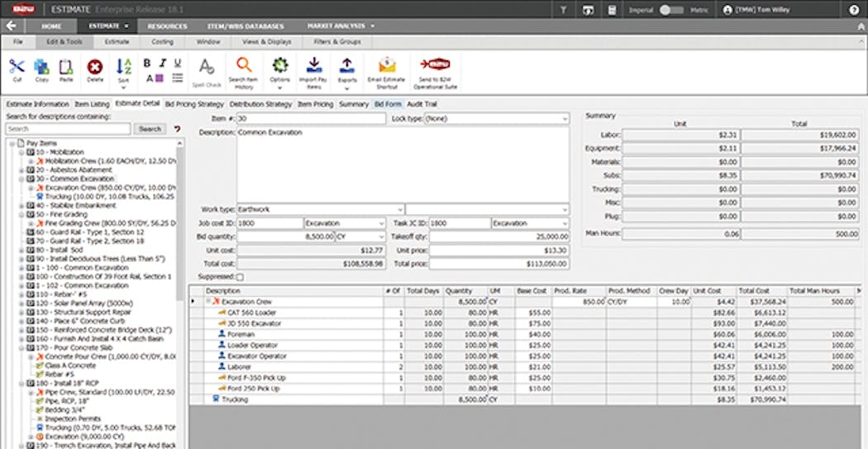
Task: Toggle underline formatting
Action: [178, 63]
